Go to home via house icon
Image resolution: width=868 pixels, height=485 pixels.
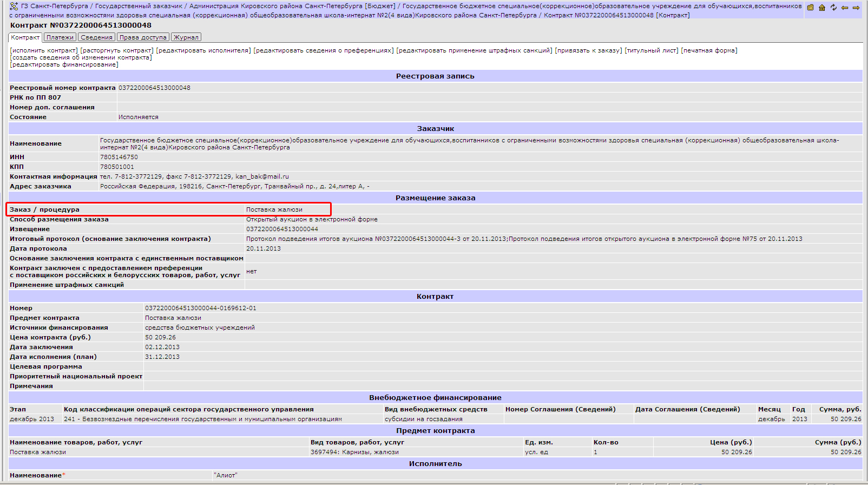(x=821, y=8)
